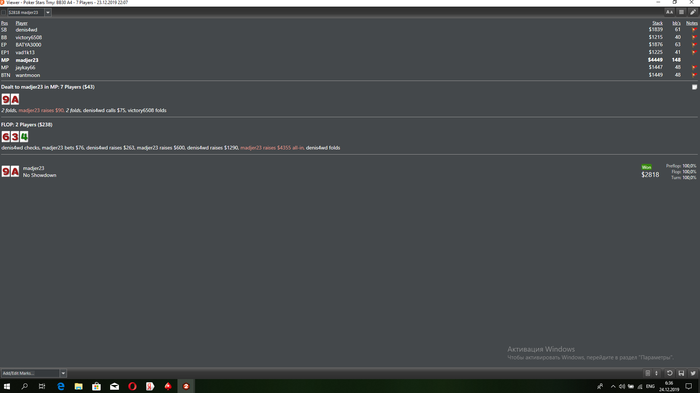Screen dimensions: 700x393
Task: Click the replay refresh icon
Action: click(670, 373)
